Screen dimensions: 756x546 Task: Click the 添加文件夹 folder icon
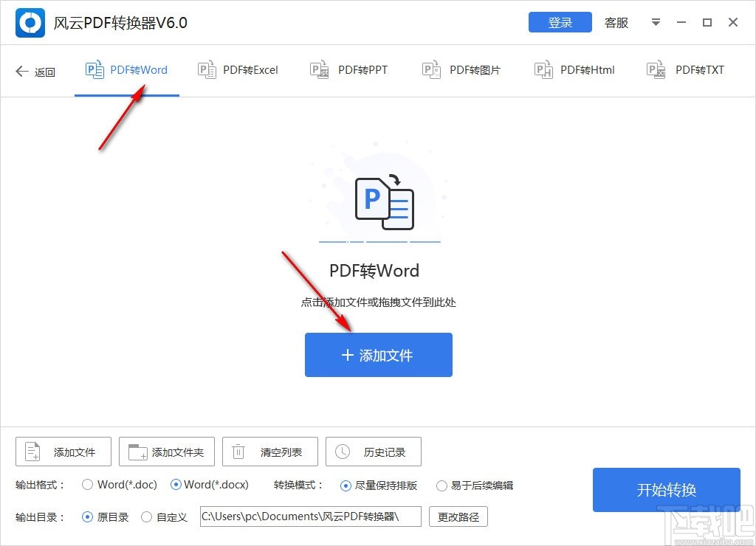click(x=135, y=451)
